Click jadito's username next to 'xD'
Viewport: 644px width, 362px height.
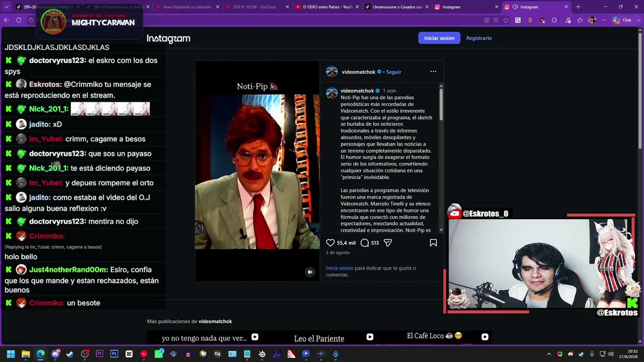[40, 124]
